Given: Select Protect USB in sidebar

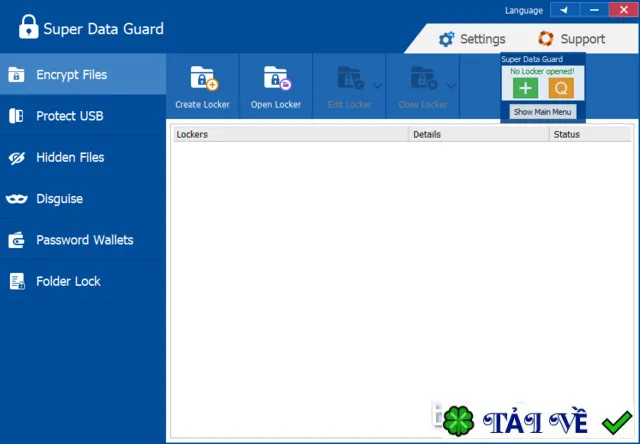Looking at the screenshot, I should [x=83, y=116].
